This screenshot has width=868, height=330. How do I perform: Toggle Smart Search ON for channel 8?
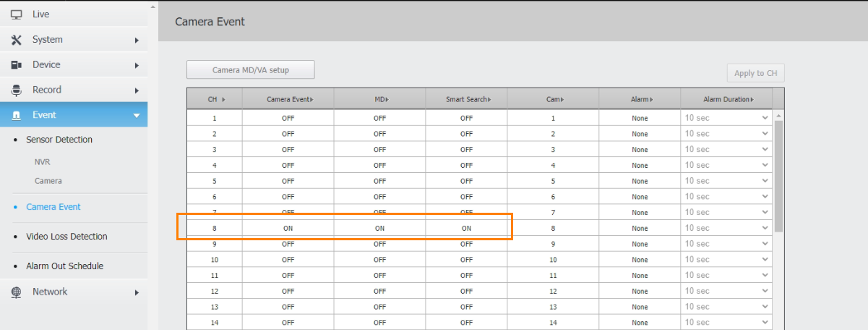pyautogui.click(x=466, y=228)
